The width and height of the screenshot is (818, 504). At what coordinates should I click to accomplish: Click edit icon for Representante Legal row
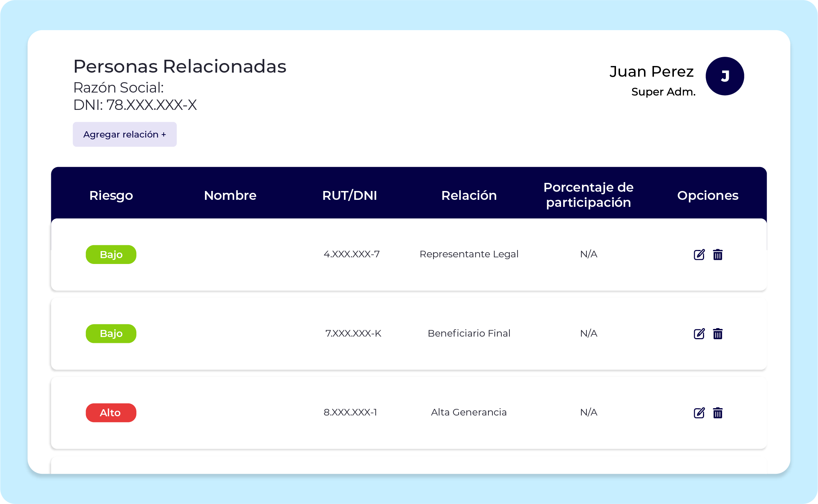point(699,255)
